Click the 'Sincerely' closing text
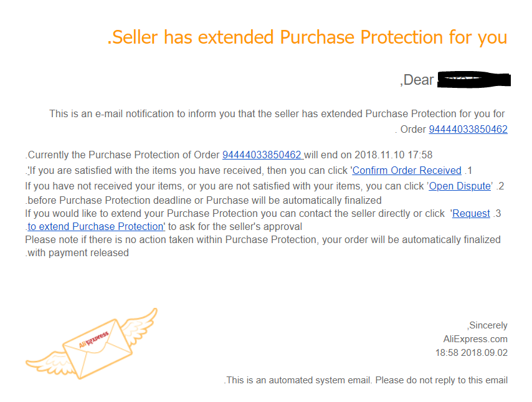This screenshot has height=402, width=532. tap(487, 325)
